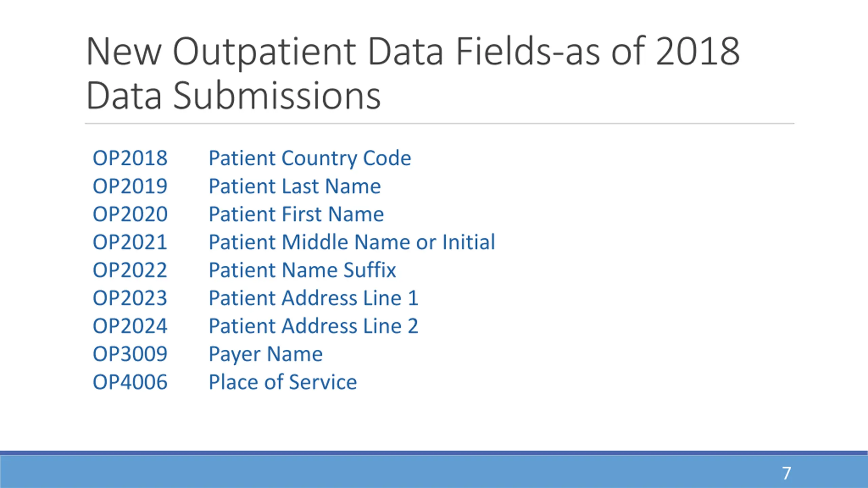Viewport: 868px width, 488px height.
Task: Select field code OP3009
Action: (x=130, y=354)
